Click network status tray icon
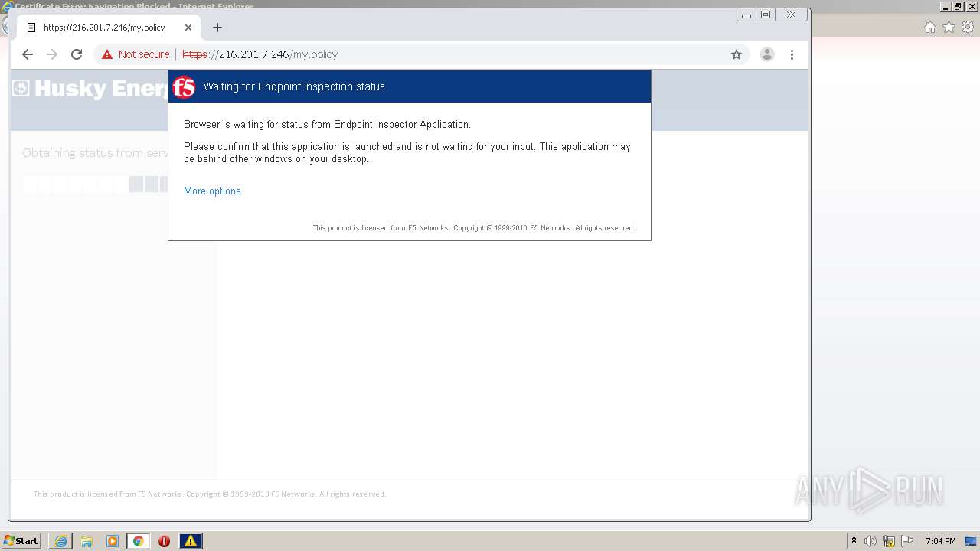The height and width of the screenshot is (551, 980). pyautogui.click(x=889, y=541)
